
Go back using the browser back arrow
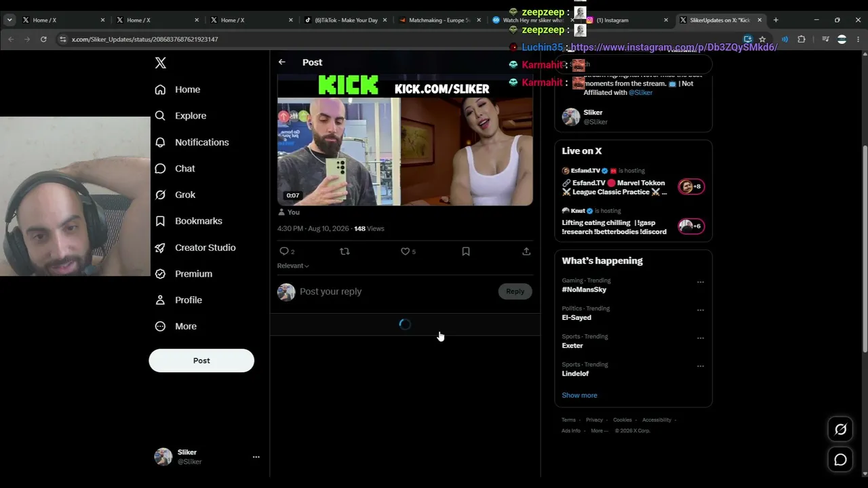click(x=11, y=39)
